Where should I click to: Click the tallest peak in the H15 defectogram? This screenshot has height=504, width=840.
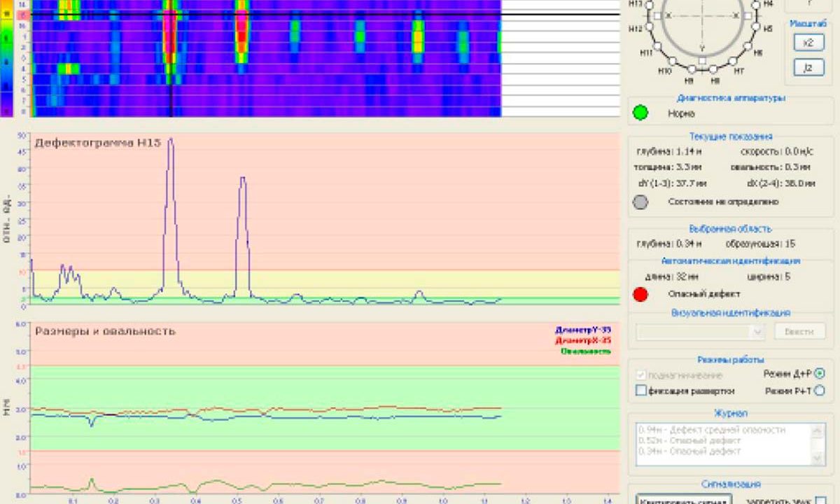coord(170,140)
